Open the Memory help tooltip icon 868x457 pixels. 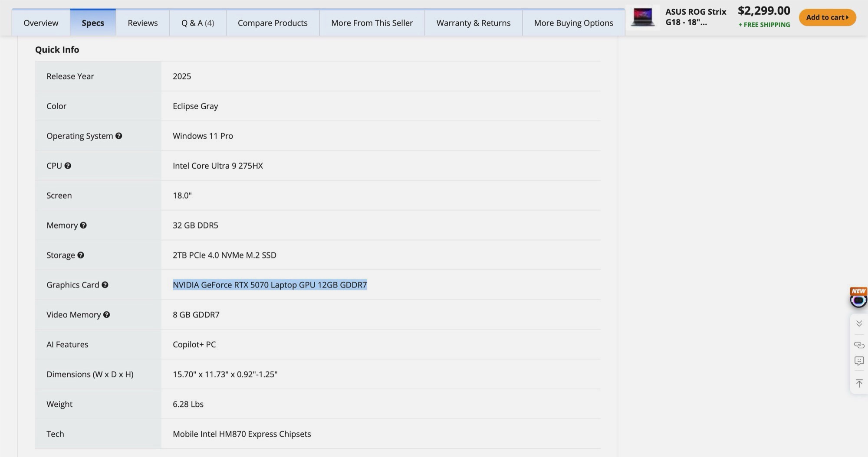pyautogui.click(x=83, y=225)
